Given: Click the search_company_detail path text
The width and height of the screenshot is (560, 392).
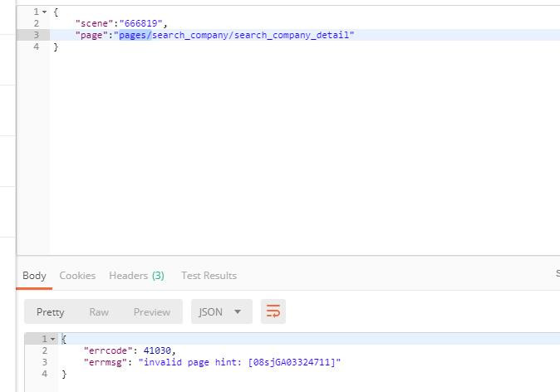Looking at the screenshot, I should tap(292, 36).
